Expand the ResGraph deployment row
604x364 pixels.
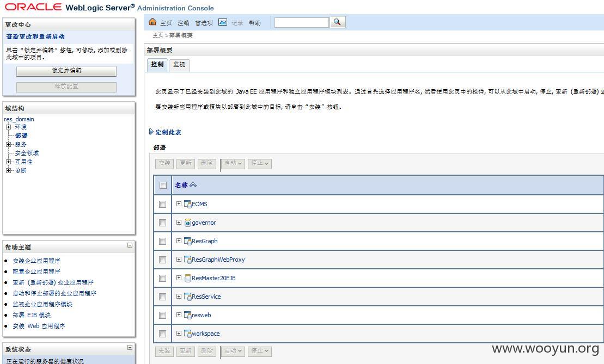pos(179,240)
